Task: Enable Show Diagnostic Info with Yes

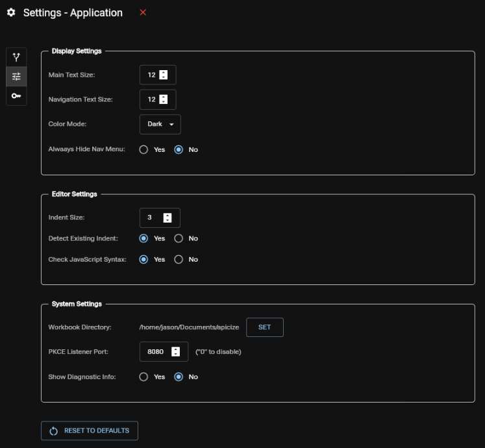Action: [x=144, y=377]
